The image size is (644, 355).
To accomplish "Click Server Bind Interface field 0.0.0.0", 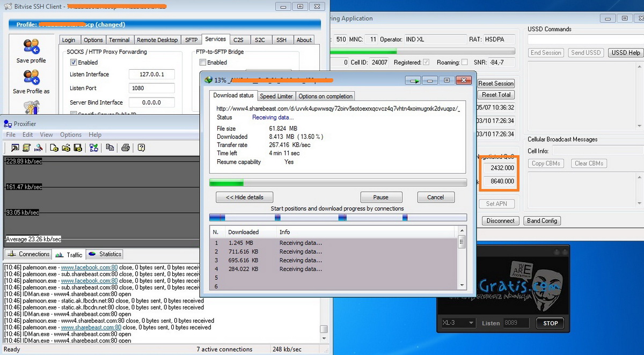I will tap(152, 102).
